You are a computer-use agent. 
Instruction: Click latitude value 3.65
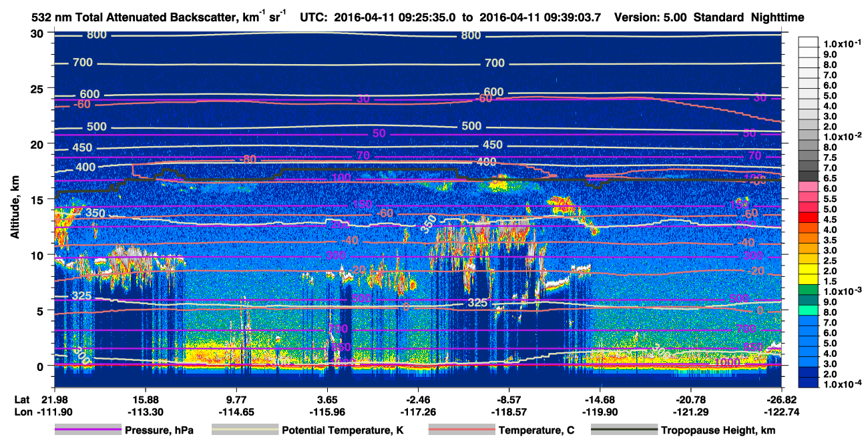point(327,399)
